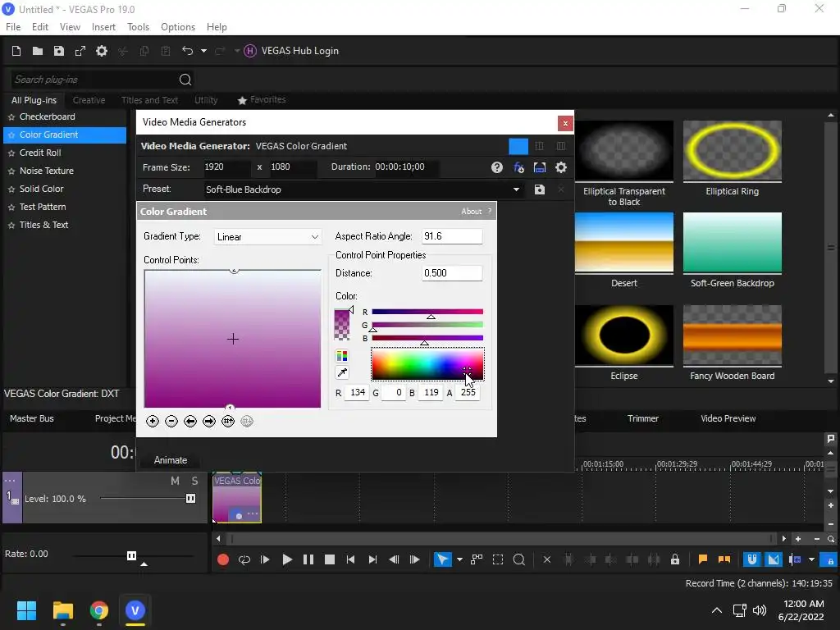
Task: Mute track 1 with M button
Action: pos(175,481)
